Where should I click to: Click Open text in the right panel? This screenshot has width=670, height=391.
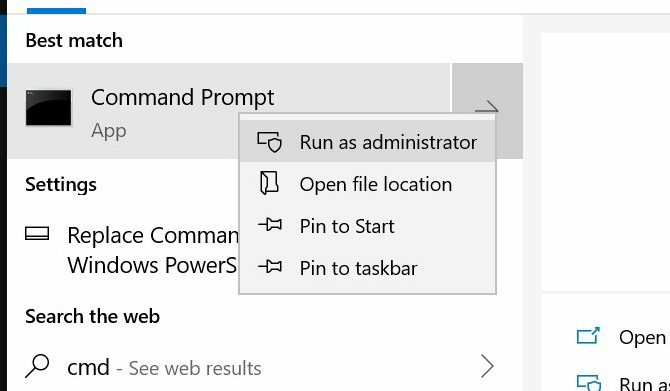[x=642, y=338]
